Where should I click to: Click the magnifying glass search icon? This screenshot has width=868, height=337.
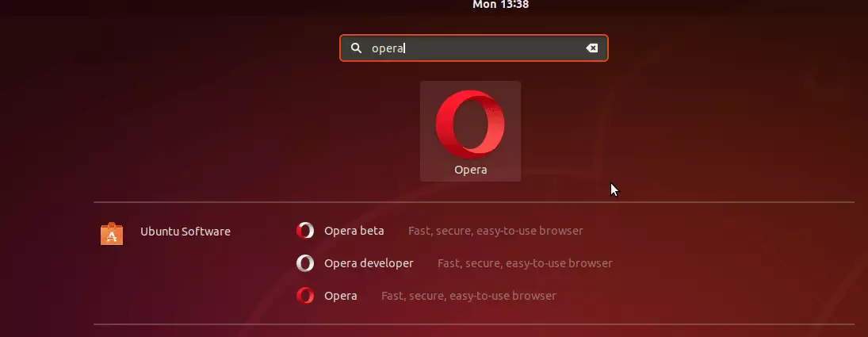click(x=357, y=48)
